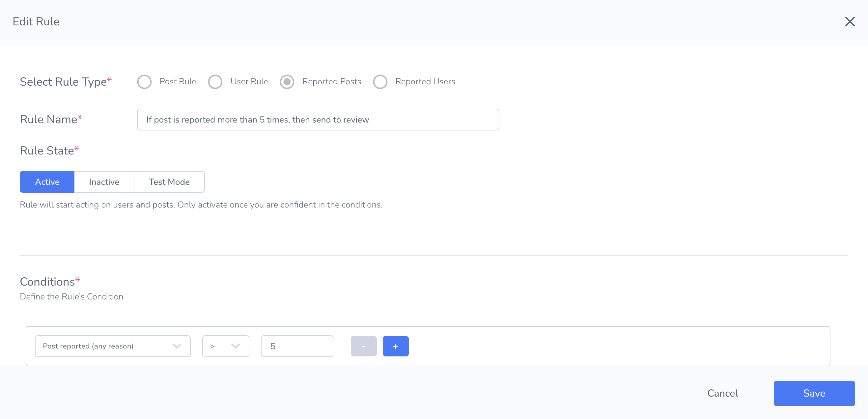Viewport: 868px width, 419px height.
Task: Set rule state to Inactive
Action: [104, 182]
